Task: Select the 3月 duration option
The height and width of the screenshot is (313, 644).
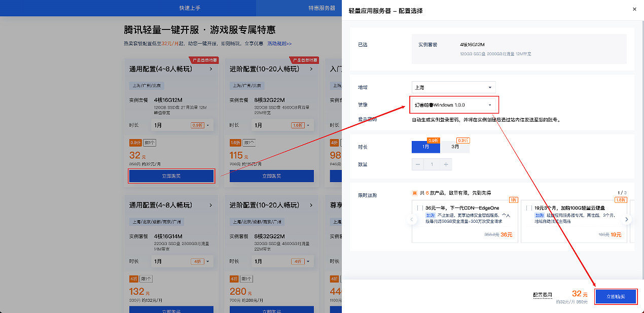Action: pyautogui.click(x=455, y=147)
